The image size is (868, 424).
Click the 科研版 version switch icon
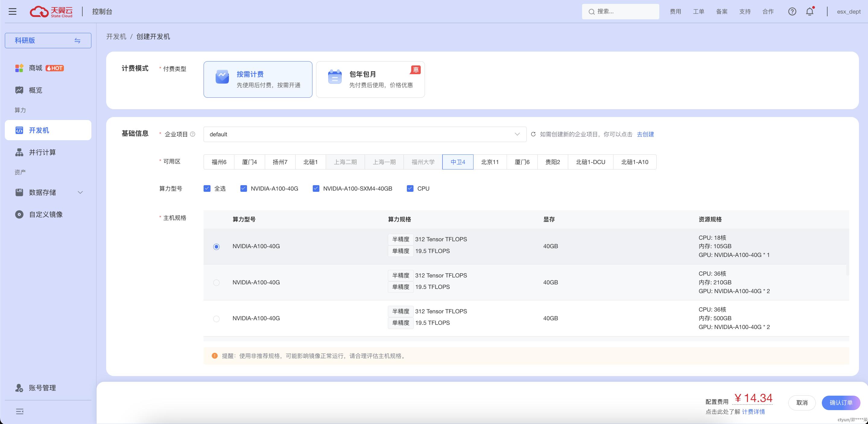(77, 41)
